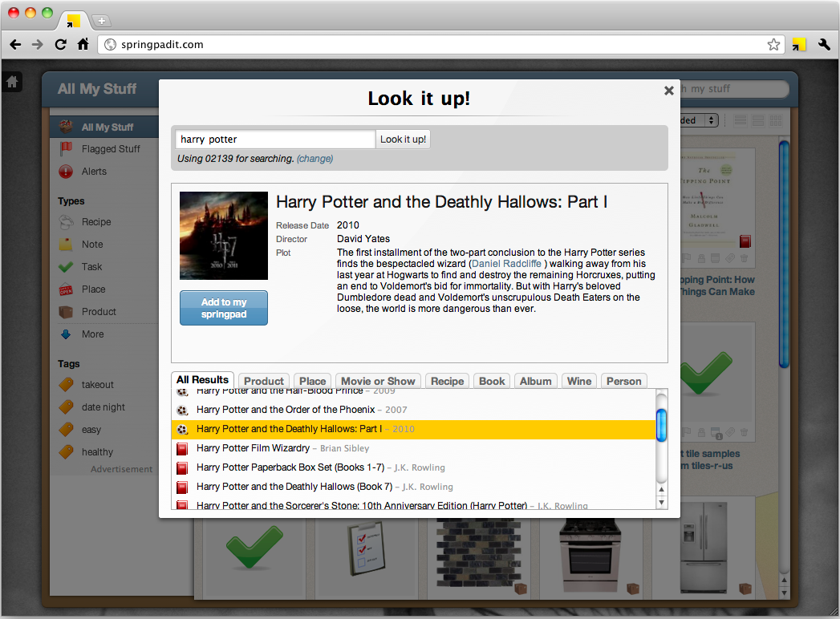Click the (change) zip code link

click(x=315, y=159)
